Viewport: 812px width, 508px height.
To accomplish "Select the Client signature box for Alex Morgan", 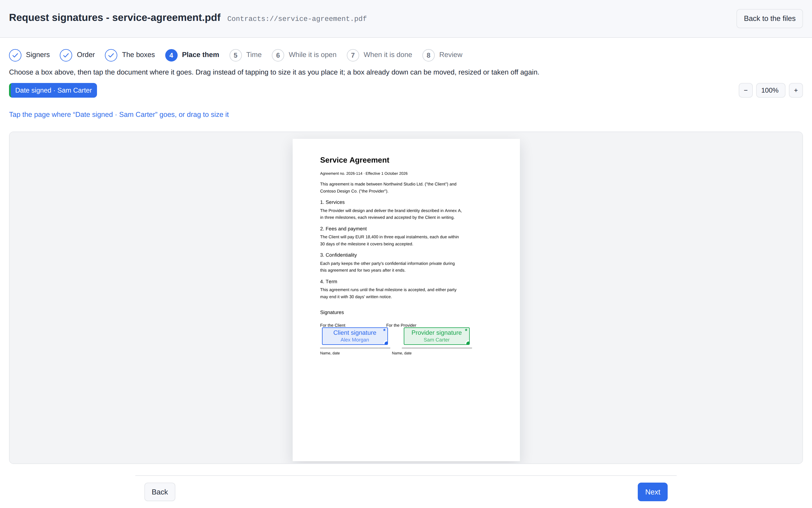I will pos(355,336).
